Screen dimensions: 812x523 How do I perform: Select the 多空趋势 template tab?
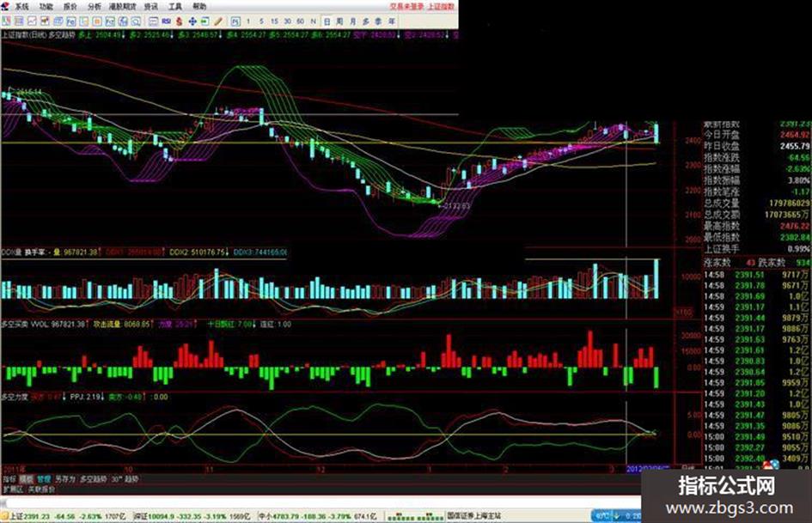93,479
